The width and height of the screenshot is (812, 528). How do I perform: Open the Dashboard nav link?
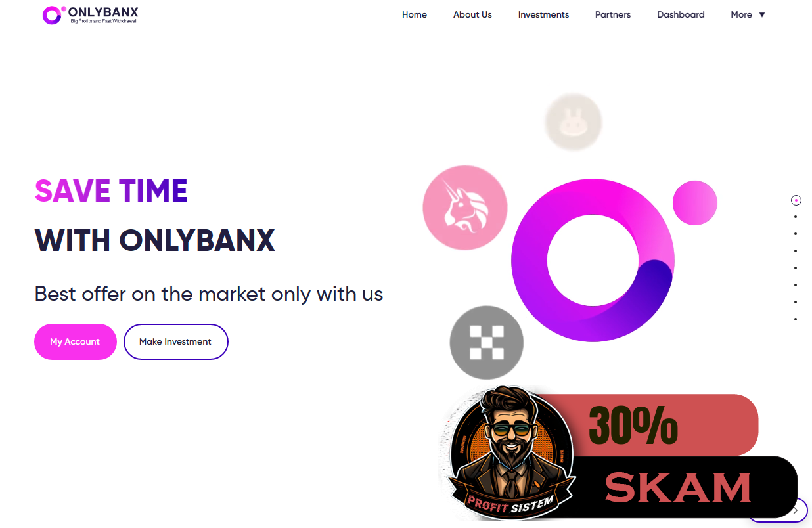pos(681,14)
